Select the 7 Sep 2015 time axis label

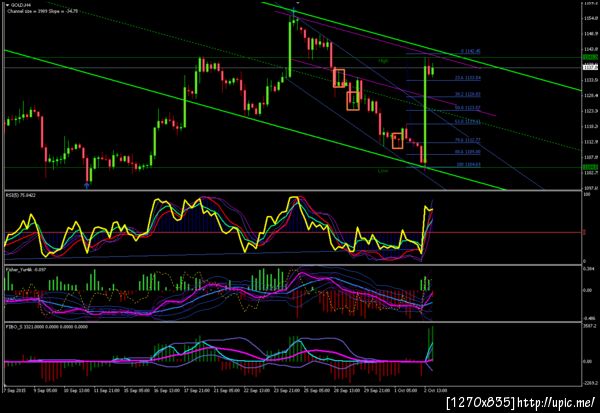[x=14, y=391]
